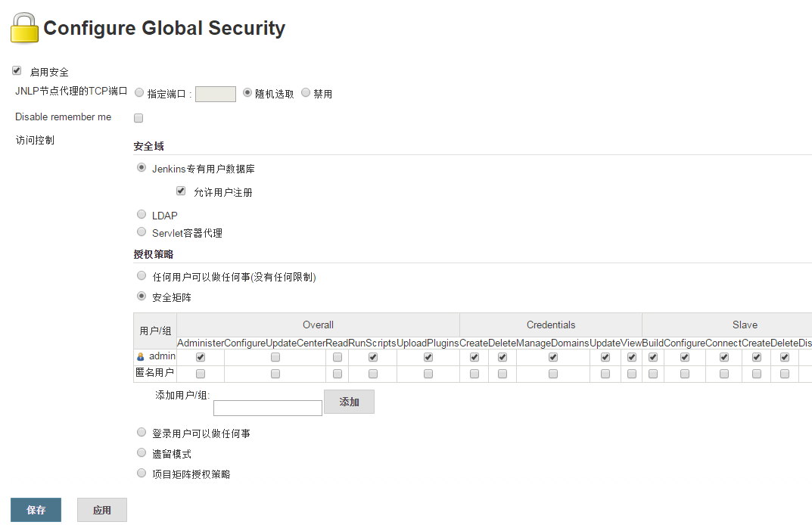Select 任何用户可以做任何事 authorization strategy
The height and width of the screenshot is (525, 812).
coord(142,276)
